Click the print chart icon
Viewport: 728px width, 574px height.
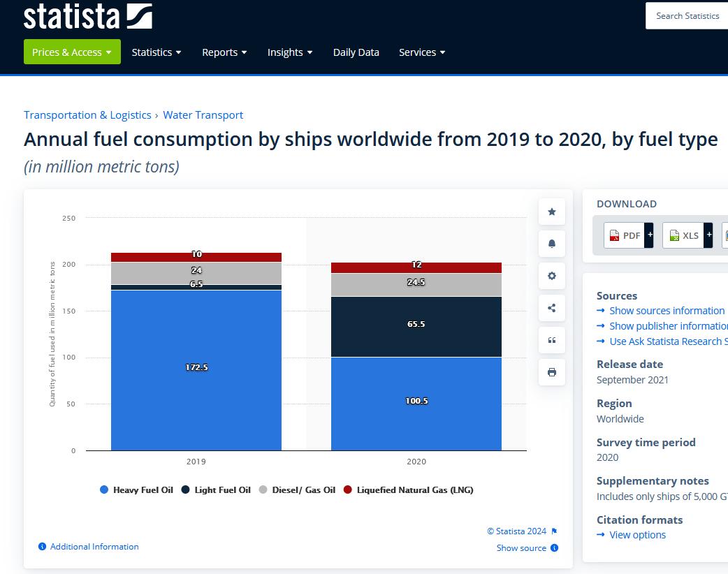coord(552,372)
